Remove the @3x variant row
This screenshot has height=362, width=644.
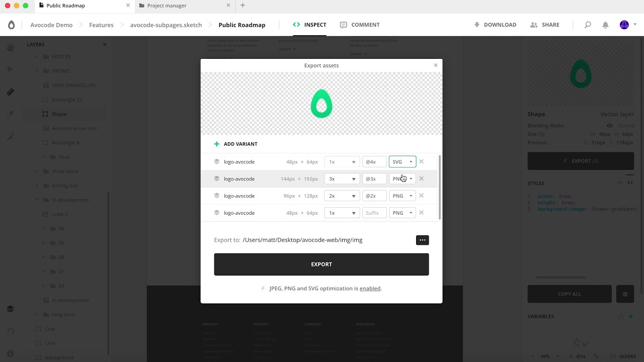(422, 178)
